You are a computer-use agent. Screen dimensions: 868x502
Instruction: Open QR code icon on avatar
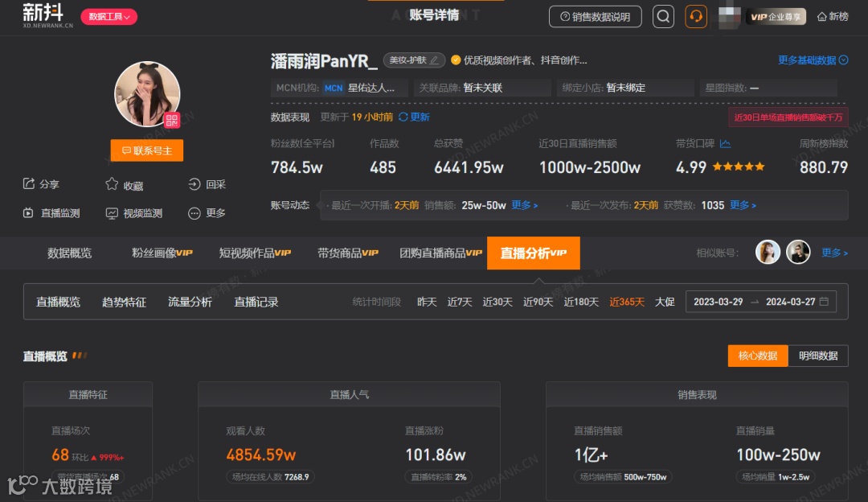(x=172, y=120)
